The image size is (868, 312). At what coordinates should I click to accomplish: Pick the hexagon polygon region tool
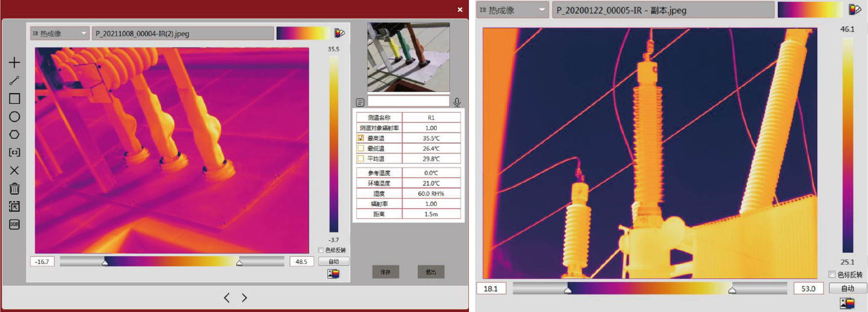point(15,135)
